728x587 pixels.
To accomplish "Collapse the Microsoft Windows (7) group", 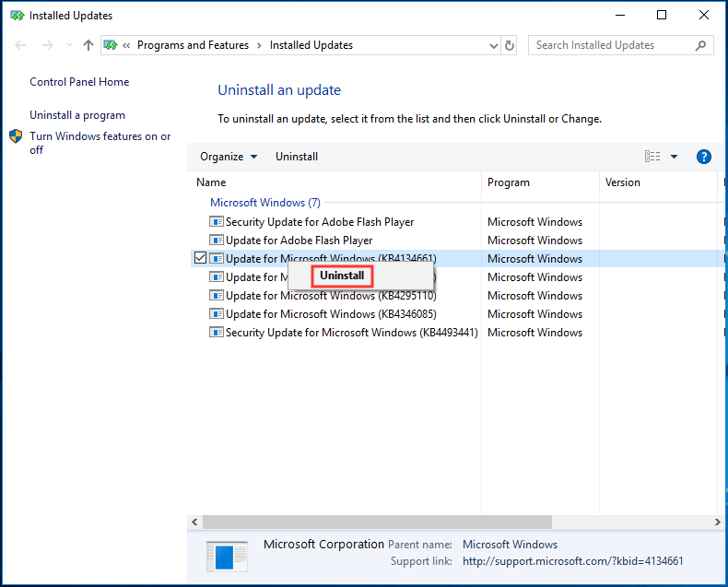I will pyautogui.click(x=265, y=203).
